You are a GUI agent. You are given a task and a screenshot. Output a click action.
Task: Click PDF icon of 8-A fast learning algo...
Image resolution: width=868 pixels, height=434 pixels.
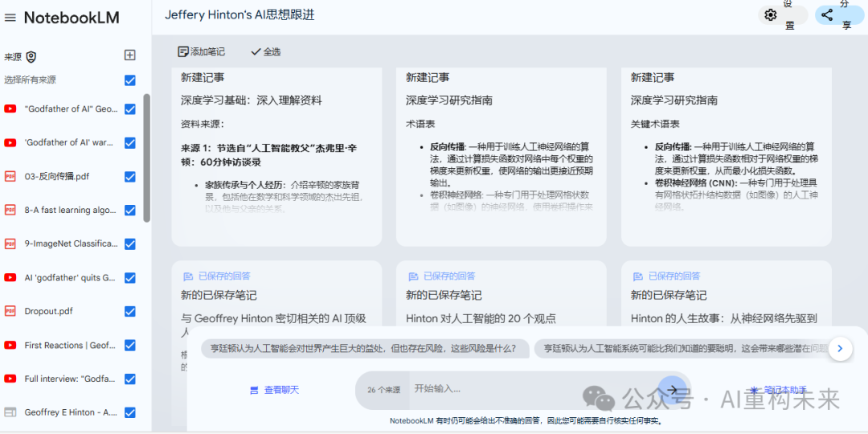[x=10, y=211]
